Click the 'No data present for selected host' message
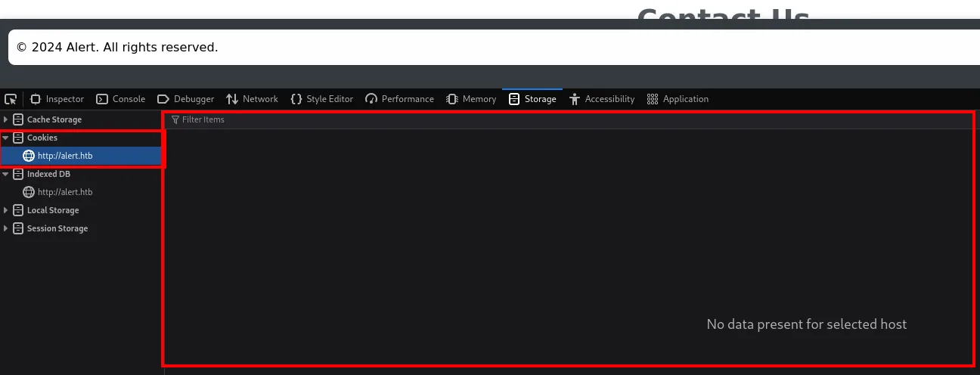 pyautogui.click(x=806, y=324)
